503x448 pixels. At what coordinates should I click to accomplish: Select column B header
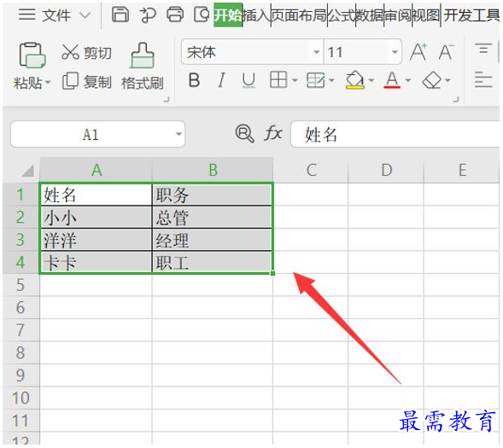point(213,170)
